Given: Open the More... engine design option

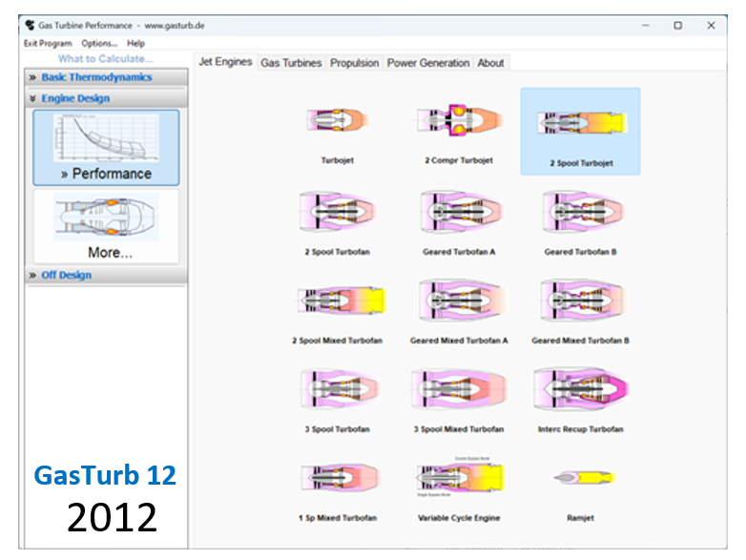Looking at the screenshot, I should pos(106,226).
